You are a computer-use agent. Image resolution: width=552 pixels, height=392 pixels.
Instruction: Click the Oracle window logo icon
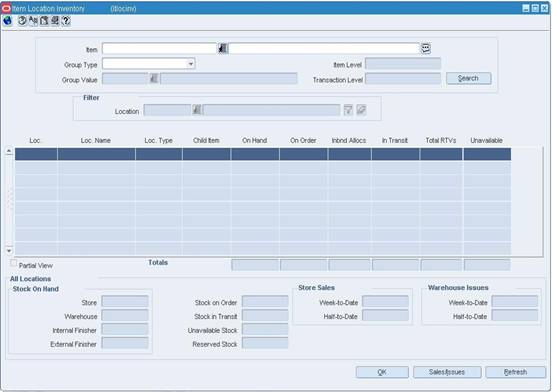point(6,8)
